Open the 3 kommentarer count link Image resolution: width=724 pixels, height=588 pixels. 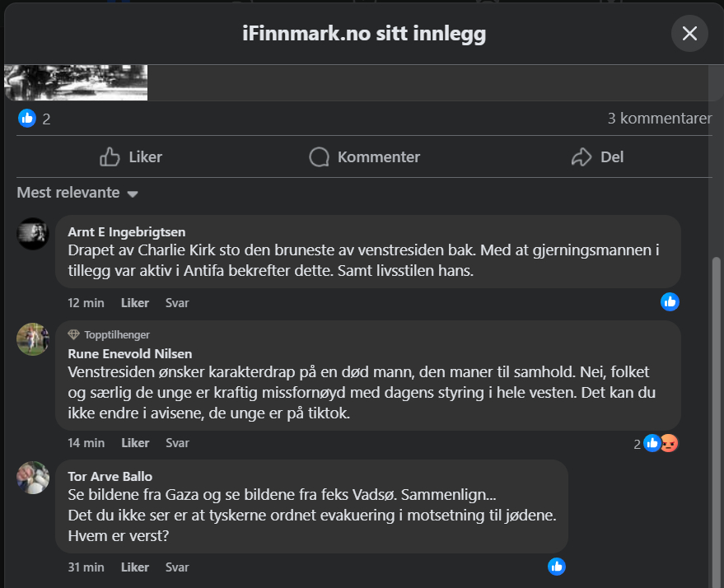(x=659, y=119)
